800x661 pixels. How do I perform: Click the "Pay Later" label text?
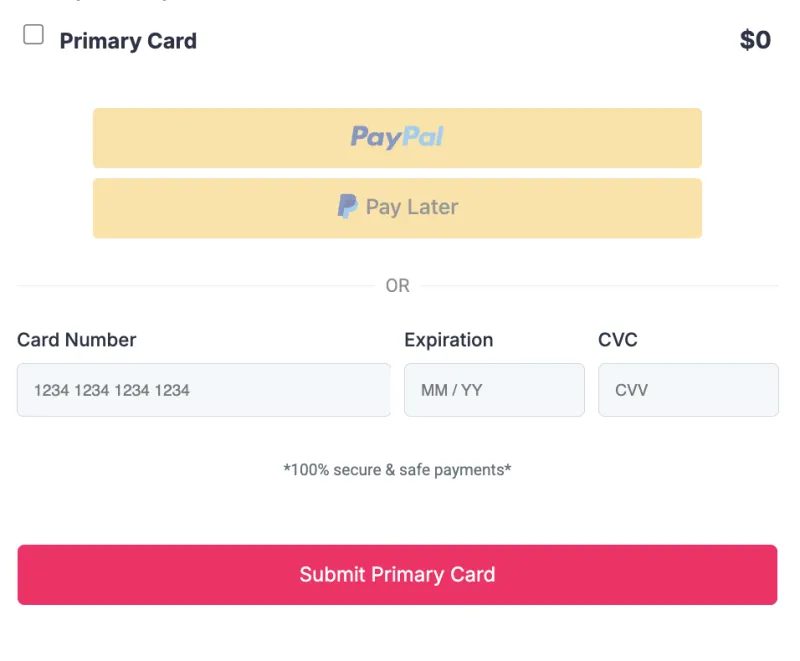(x=412, y=207)
